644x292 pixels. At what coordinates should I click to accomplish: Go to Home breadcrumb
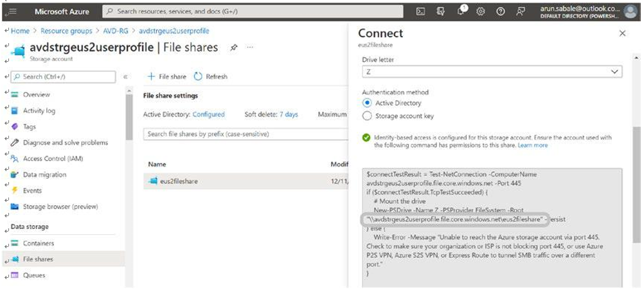[20, 31]
